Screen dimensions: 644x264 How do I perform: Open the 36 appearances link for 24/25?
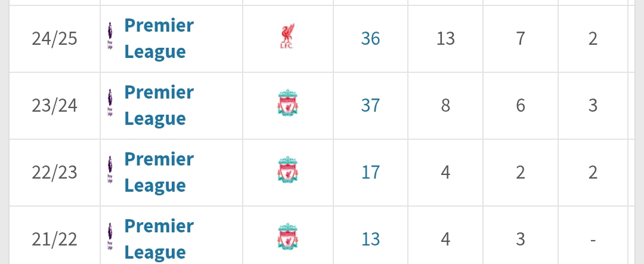tap(370, 39)
